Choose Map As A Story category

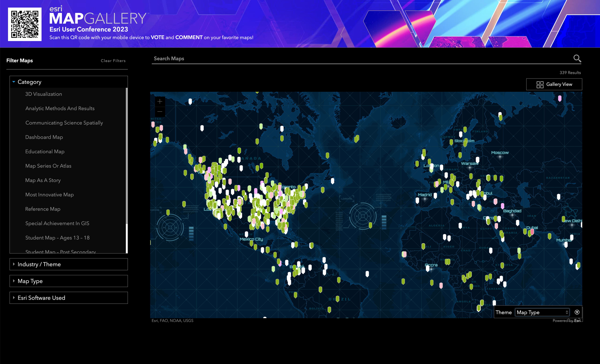pyautogui.click(x=43, y=180)
